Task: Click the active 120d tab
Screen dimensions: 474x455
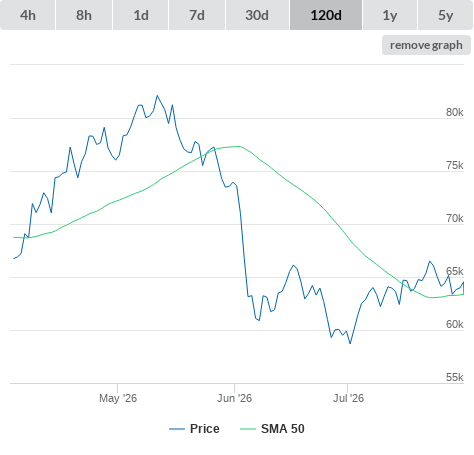Action: [x=326, y=15]
